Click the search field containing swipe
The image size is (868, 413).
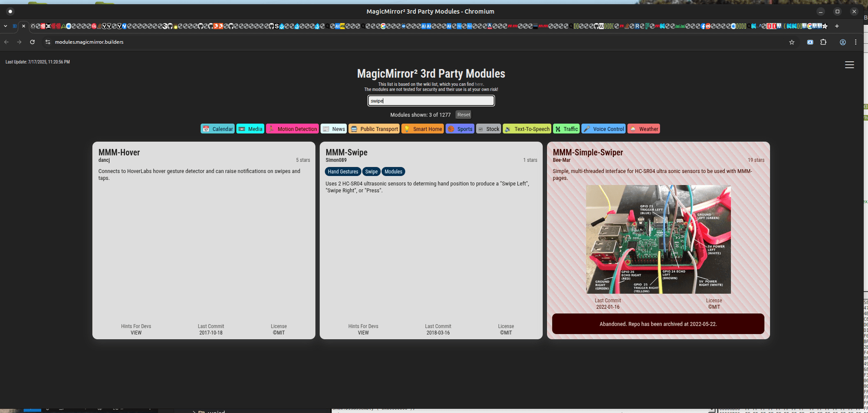[431, 101]
